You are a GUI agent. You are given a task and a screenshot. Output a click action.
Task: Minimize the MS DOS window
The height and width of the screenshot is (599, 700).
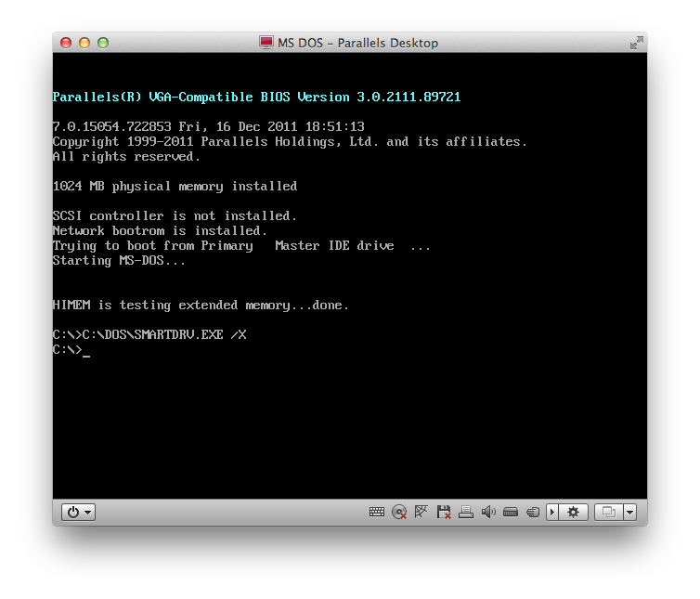point(84,43)
